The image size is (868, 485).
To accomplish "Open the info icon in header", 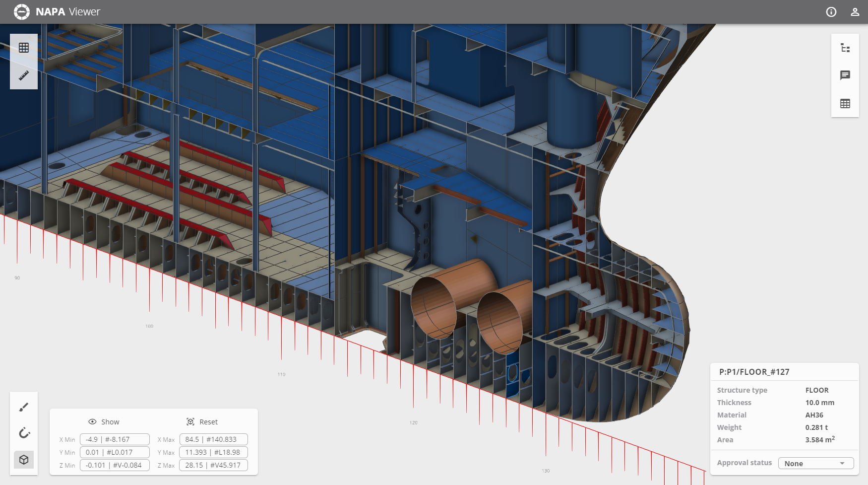I will (831, 12).
